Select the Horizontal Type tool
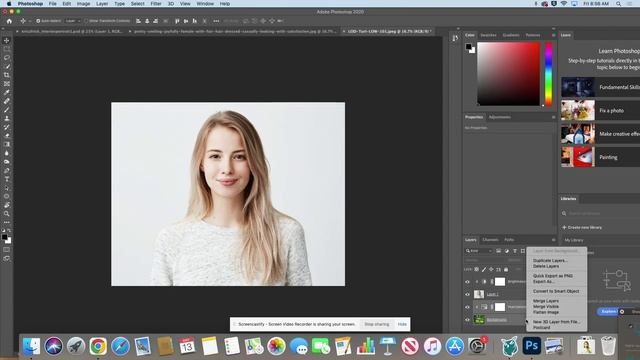This screenshot has width=640, height=360. pos(7,179)
